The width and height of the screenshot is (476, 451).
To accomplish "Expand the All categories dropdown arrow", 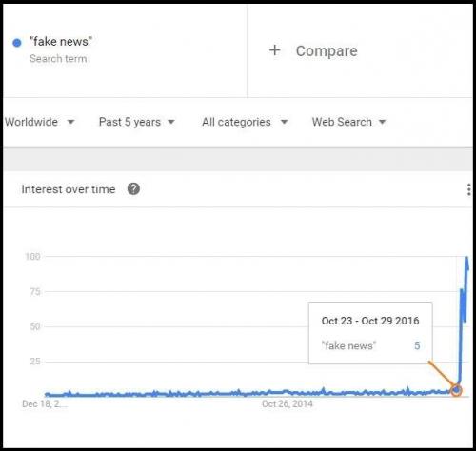I will click(x=285, y=122).
